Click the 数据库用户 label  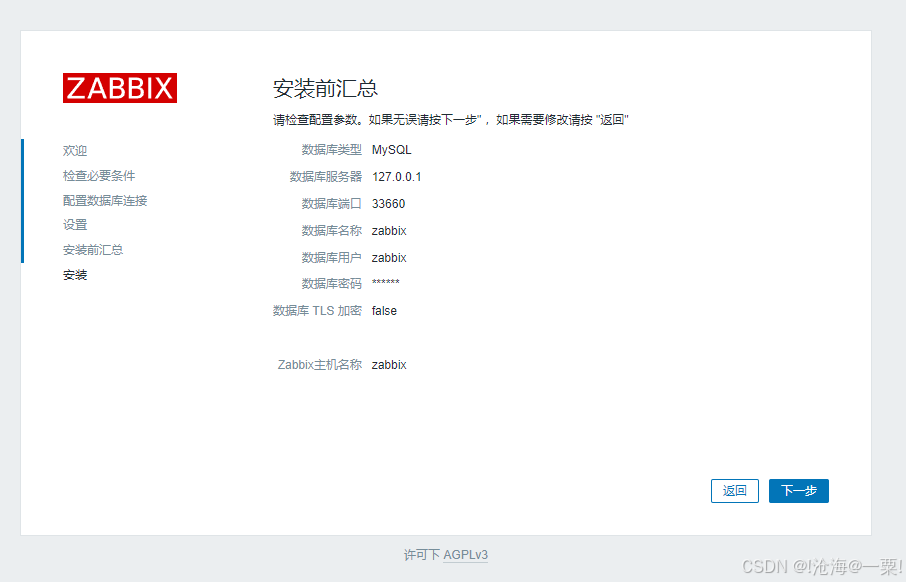[x=332, y=257]
